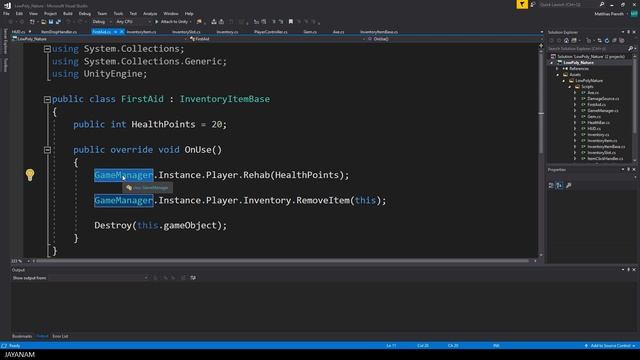Select Inventory.cs in Solution Explorer
Viewport: 640px width, 360px height.
click(x=598, y=135)
